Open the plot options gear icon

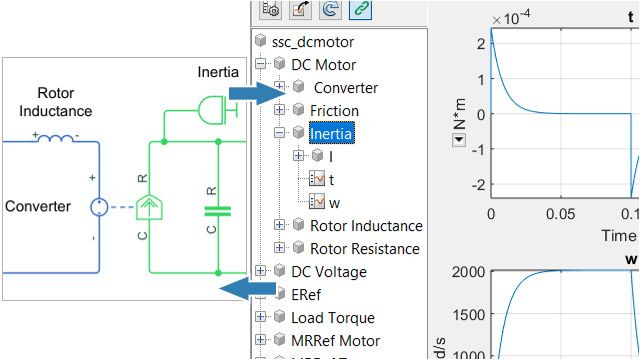[x=271, y=9]
